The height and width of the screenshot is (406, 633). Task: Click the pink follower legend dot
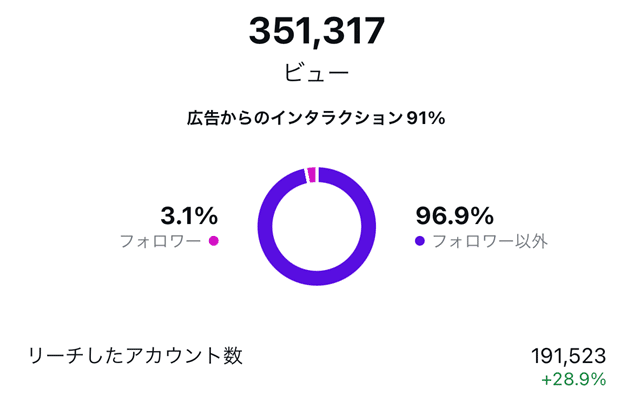[x=213, y=241]
